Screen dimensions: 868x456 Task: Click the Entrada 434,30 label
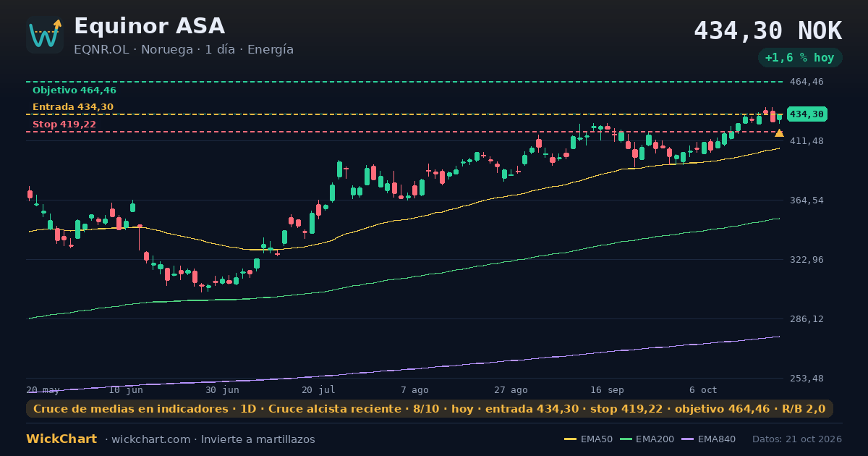73,107
